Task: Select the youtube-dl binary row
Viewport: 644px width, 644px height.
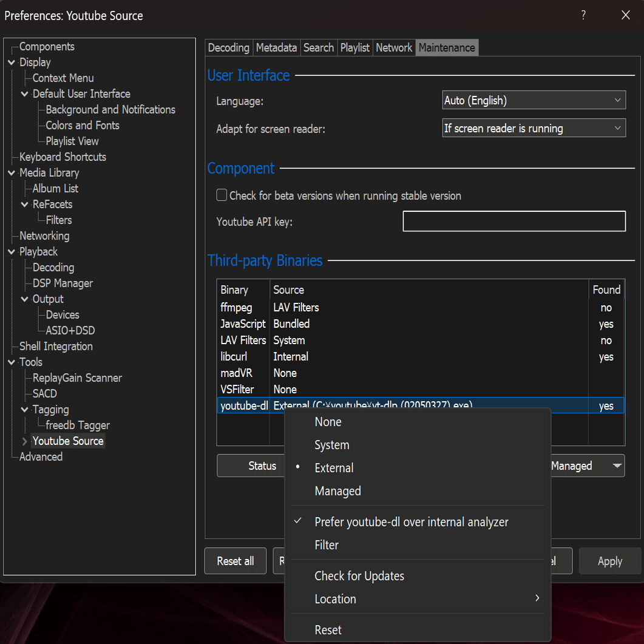Action: click(421, 405)
